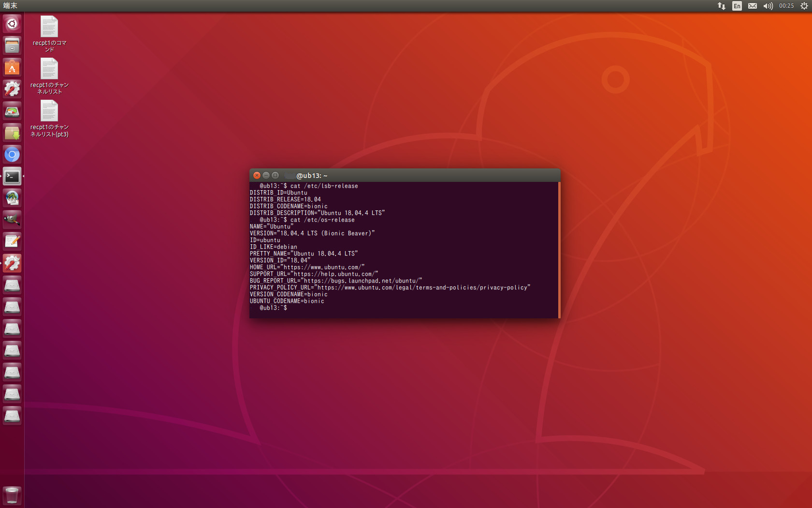Open the sound volume indicator menu
The width and height of the screenshot is (812, 508).
click(x=768, y=6)
